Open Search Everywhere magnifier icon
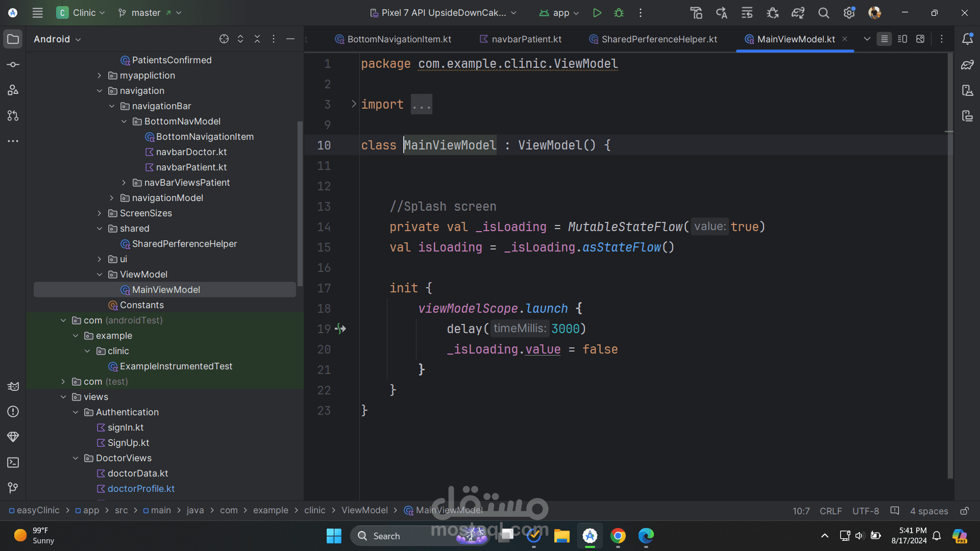Image resolution: width=980 pixels, height=551 pixels. tap(823, 13)
